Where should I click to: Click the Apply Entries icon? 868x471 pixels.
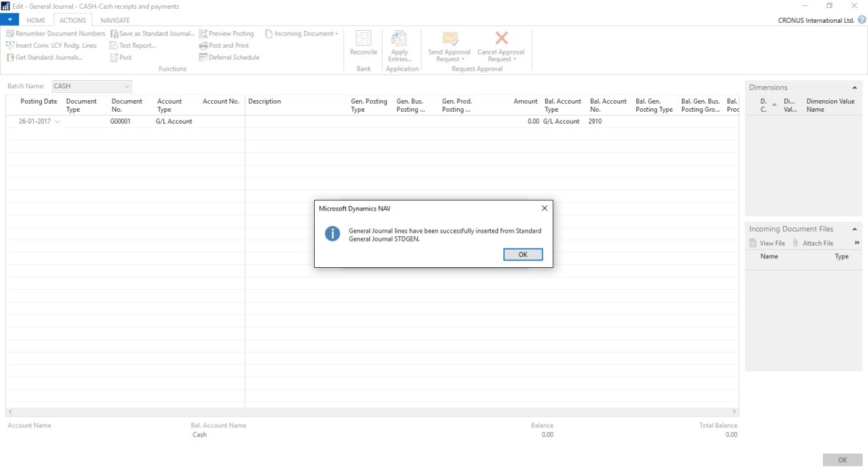point(399,39)
